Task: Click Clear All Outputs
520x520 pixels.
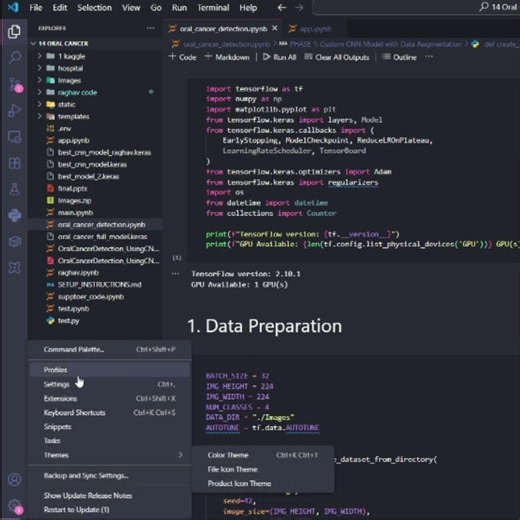Action: click(337, 57)
